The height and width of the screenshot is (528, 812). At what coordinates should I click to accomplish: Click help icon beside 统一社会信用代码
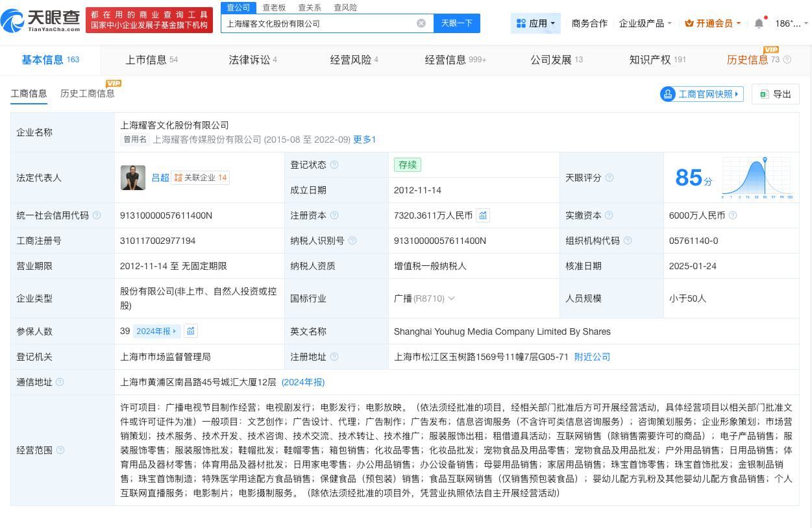[97, 215]
